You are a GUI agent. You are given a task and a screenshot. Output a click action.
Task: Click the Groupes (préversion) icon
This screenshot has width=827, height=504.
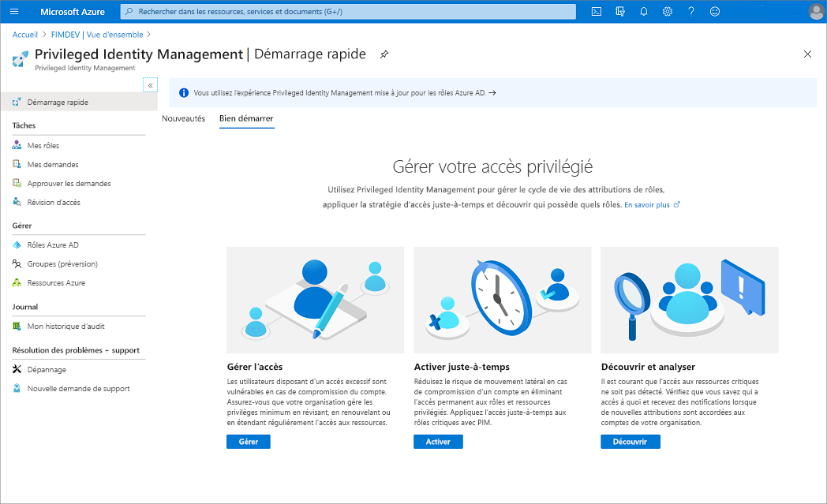(17, 263)
